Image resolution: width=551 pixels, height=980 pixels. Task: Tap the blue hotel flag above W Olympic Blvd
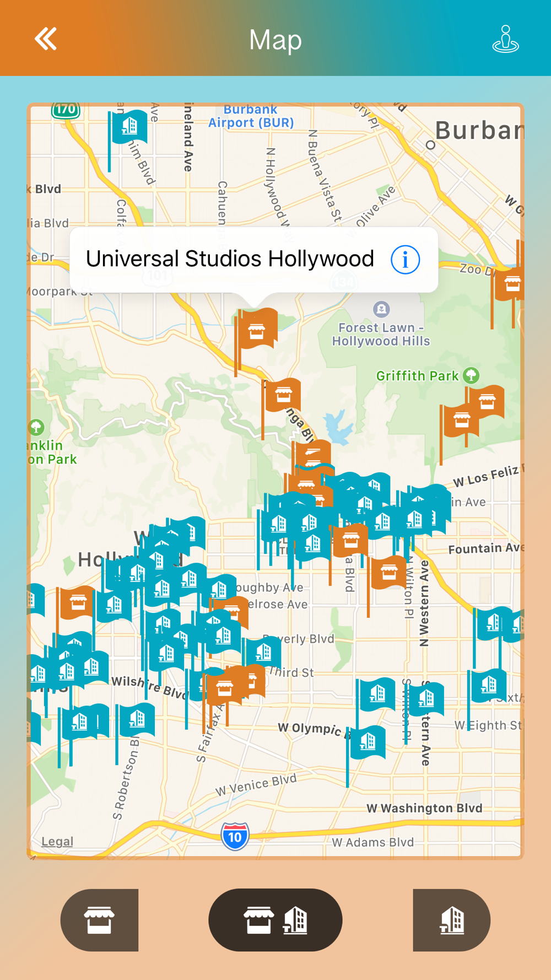pyautogui.click(x=368, y=742)
